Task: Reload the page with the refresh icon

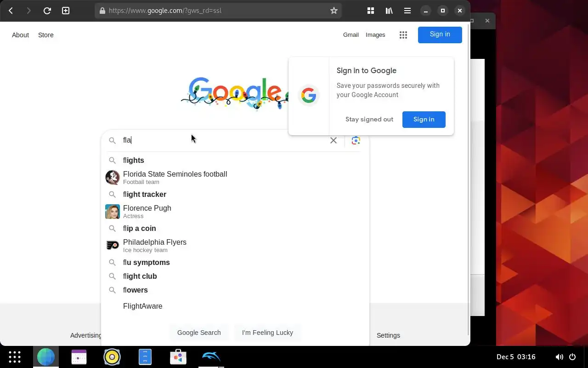Action: click(47, 11)
